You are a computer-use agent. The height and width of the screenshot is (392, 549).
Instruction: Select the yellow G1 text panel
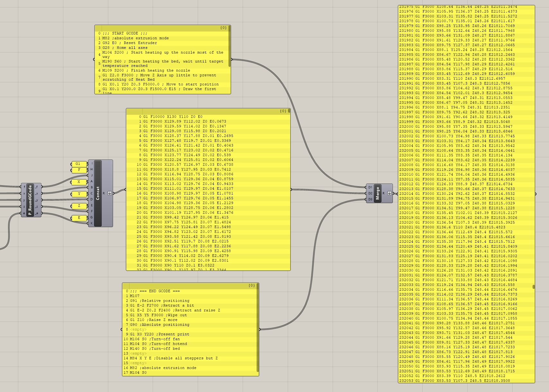click(x=79, y=164)
